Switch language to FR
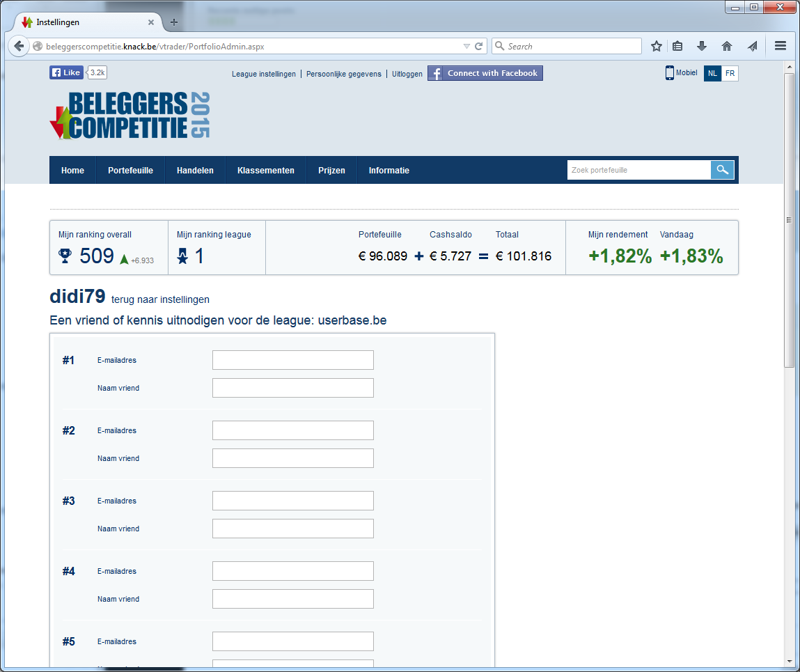The width and height of the screenshot is (800, 672). click(730, 73)
